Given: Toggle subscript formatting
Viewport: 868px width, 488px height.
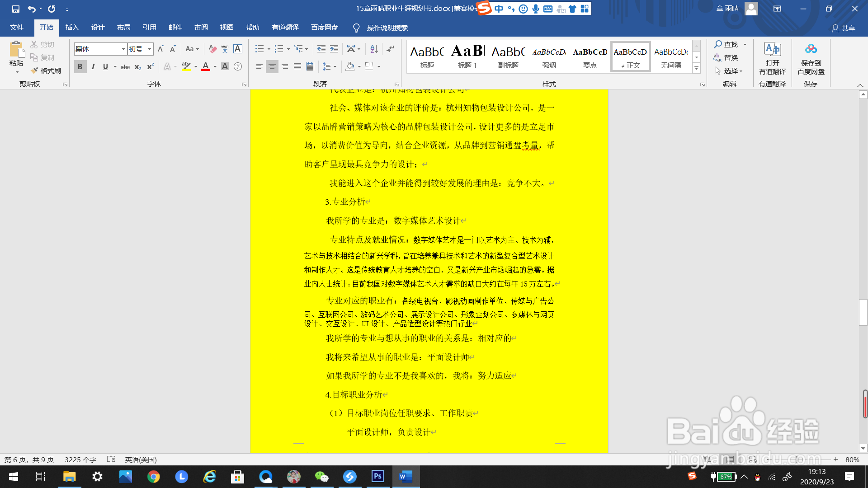Looking at the screenshot, I should (x=138, y=66).
